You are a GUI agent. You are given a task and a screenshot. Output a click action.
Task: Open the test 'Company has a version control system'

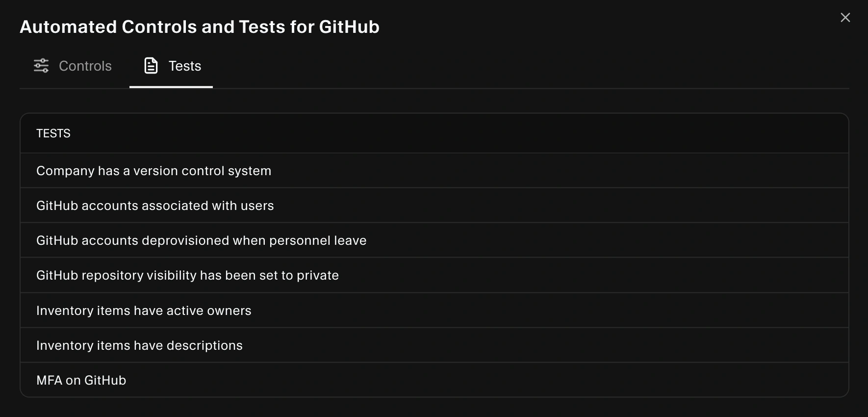(x=153, y=171)
